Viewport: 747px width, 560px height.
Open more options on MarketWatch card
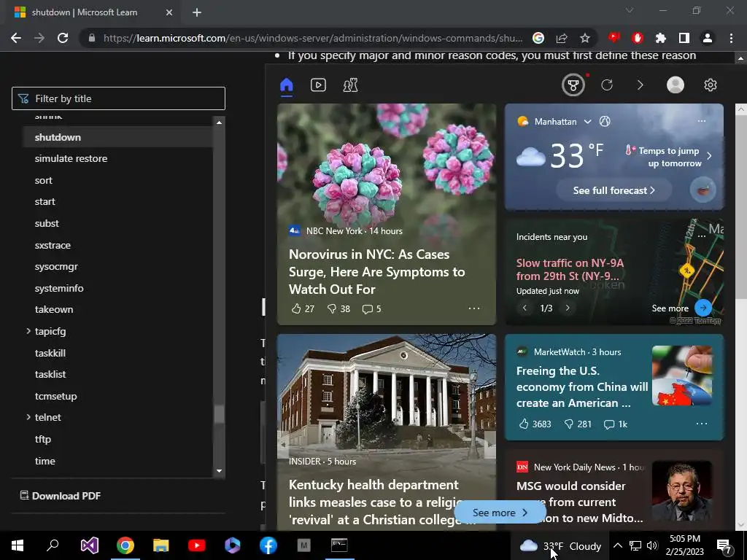pyautogui.click(x=702, y=424)
